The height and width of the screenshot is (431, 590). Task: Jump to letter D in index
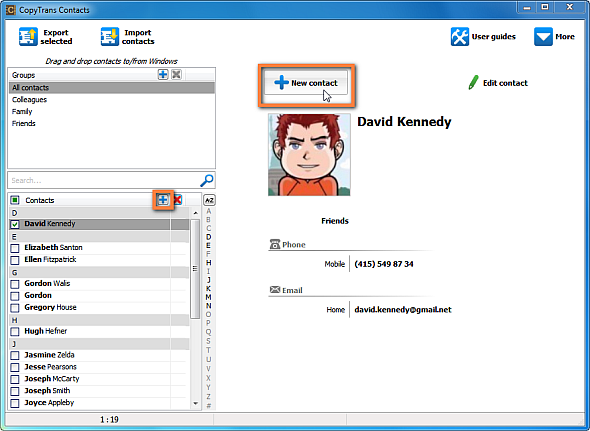208,237
